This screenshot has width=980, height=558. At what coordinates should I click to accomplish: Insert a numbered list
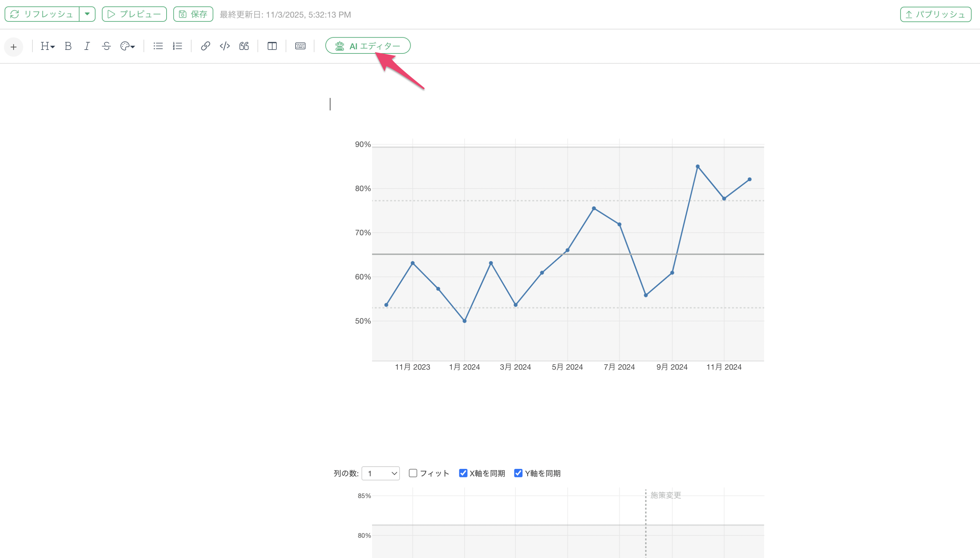(177, 46)
